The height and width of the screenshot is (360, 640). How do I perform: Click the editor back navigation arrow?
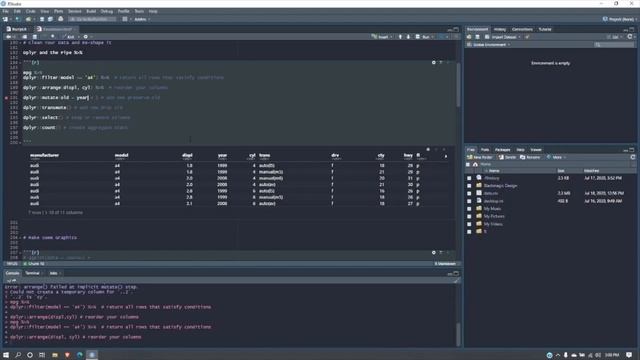8,37
